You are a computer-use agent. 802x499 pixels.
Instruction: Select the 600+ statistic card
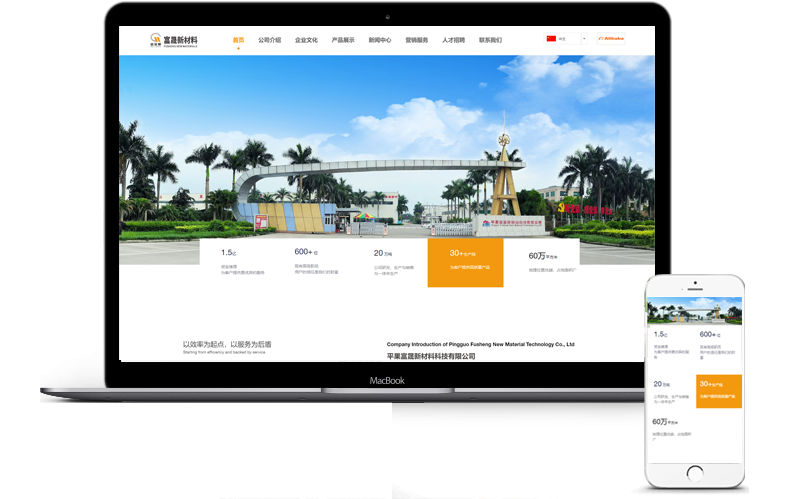click(x=316, y=262)
